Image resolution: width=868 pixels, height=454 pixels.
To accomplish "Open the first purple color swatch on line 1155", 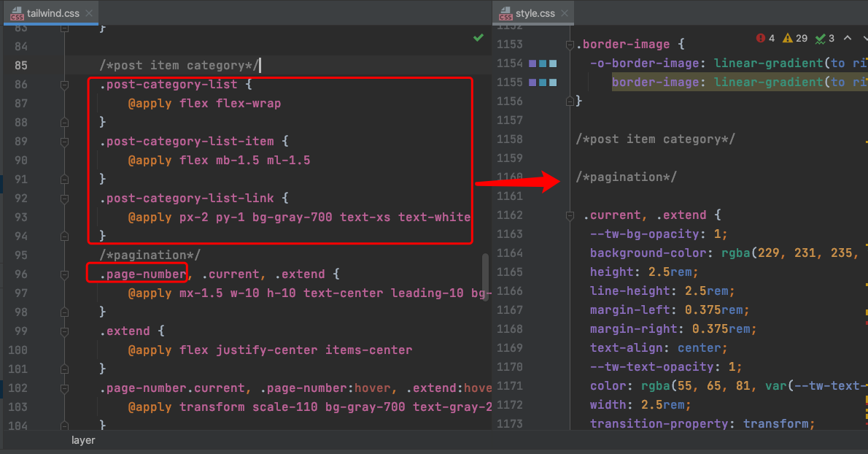I will coord(532,82).
